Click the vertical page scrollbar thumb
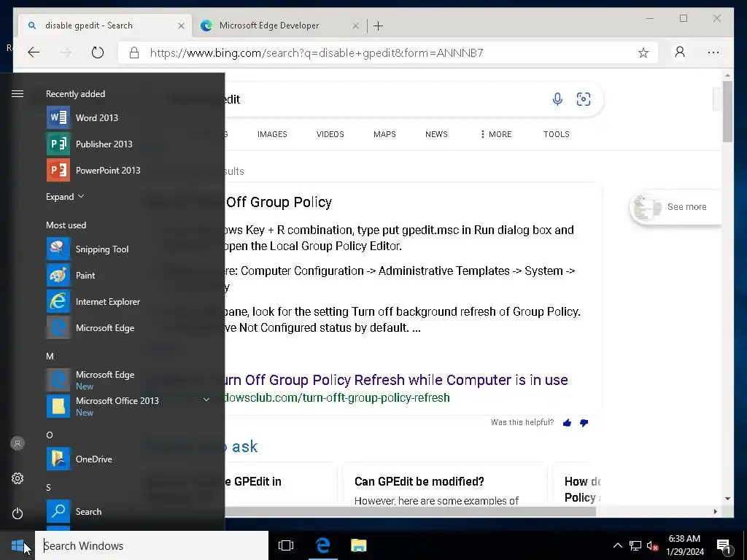This screenshot has width=747, height=560. point(727,112)
